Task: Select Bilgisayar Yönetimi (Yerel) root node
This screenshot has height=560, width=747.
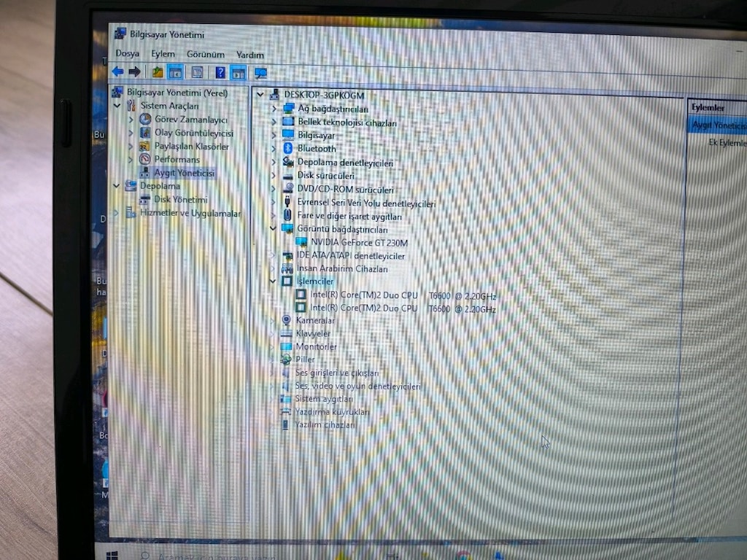Action: click(x=177, y=93)
